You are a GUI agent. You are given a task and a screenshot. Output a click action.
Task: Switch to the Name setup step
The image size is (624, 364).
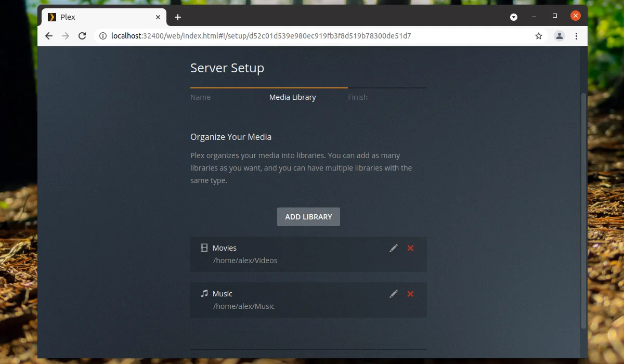[x=201, y=97]
